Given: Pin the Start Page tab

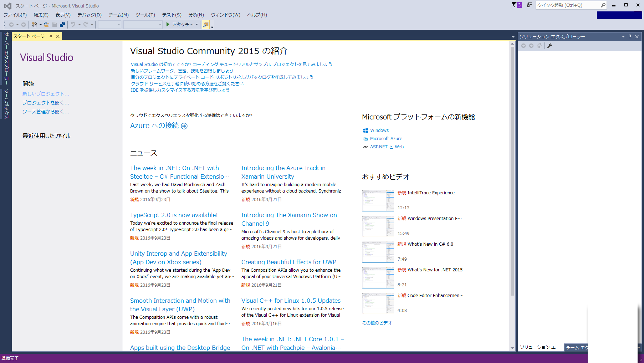Looking at the screenshot, I should click(x=51, y=36).
